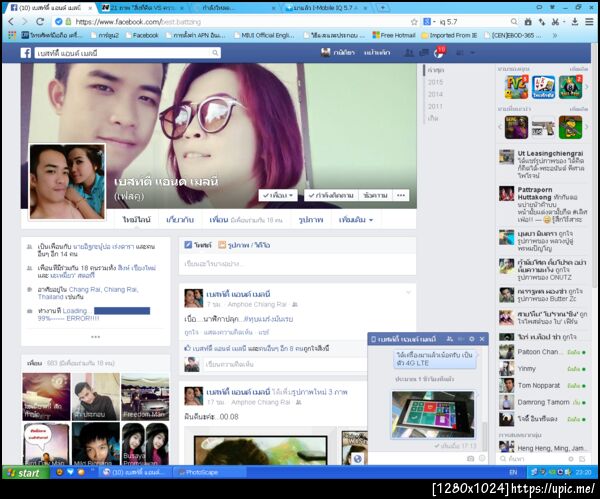
Task: Open the search engine selector dropdown
Action: click(429, 22)
